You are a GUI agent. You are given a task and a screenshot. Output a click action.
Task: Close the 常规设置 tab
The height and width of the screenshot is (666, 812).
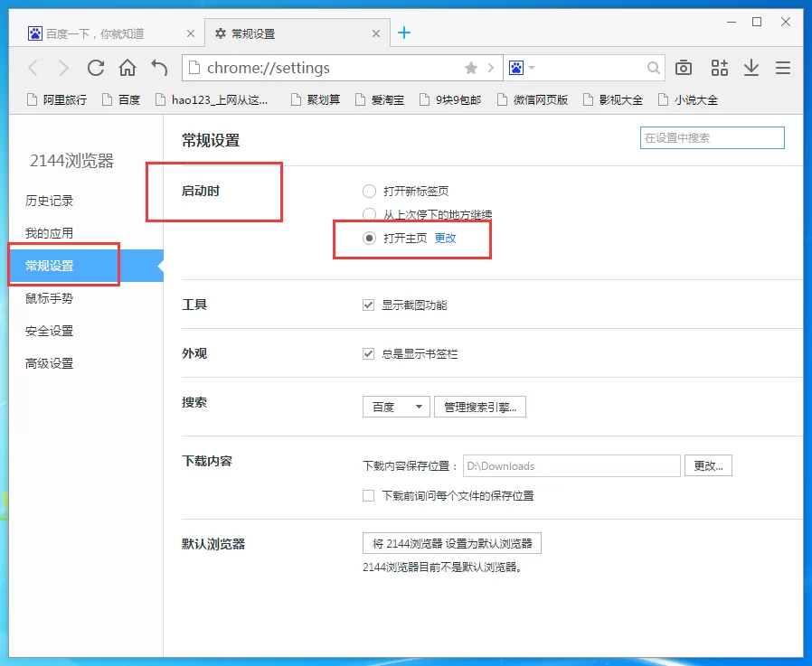tap(376, 33)
